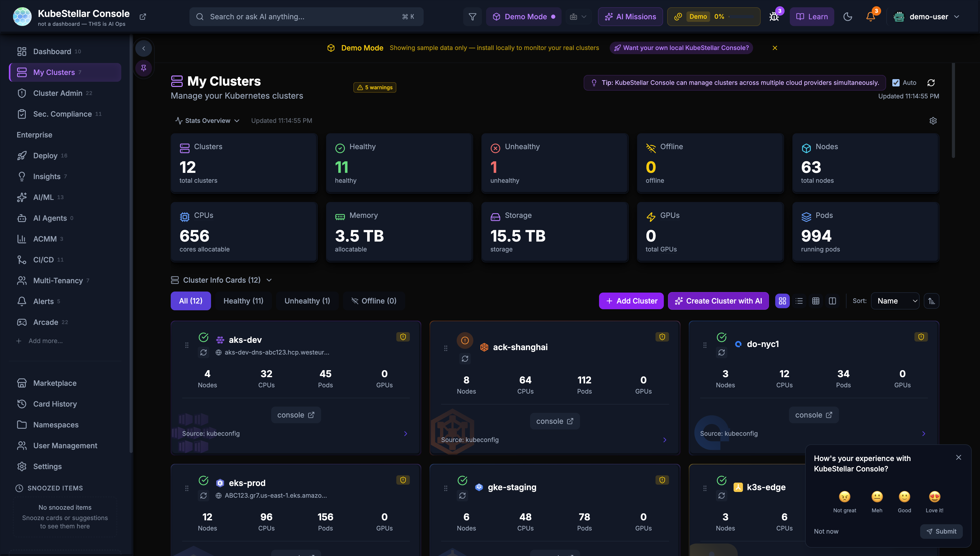This screenshot has width=980, height=556.
Task: Switch to card grid view
Action: (782, 301)
